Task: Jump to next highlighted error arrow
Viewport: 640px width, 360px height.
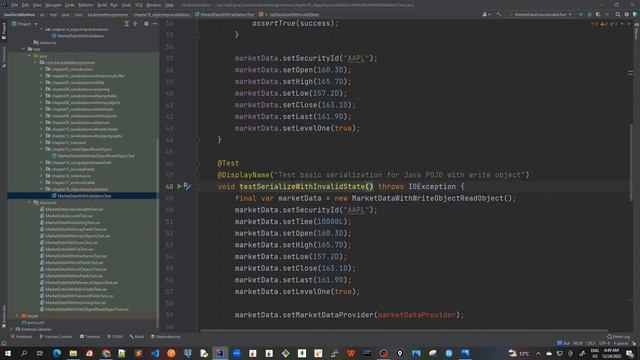Action: pyautogui.click(x=629, y=24)
